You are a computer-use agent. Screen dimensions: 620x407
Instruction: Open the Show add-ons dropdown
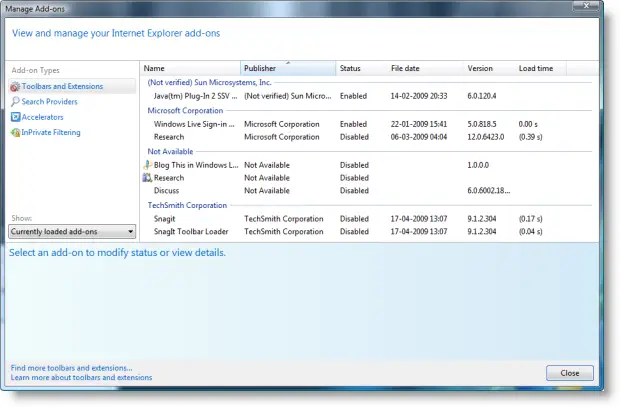pyautogui.click(x=71, y=232)
